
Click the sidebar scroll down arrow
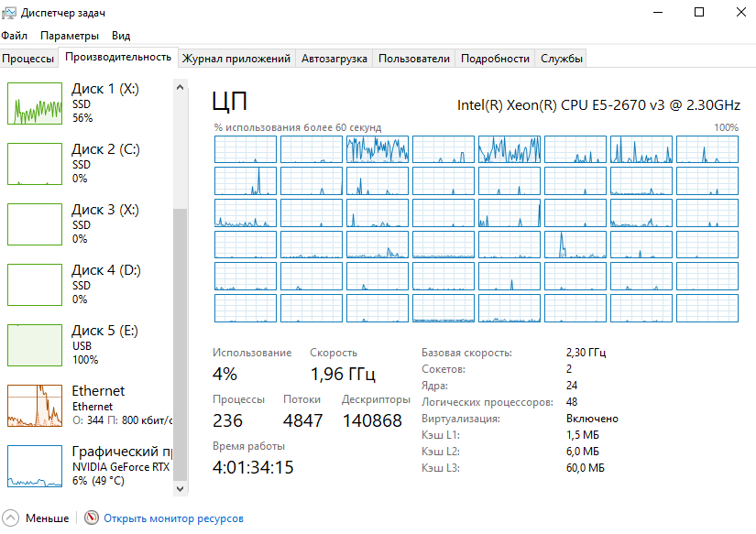[x=180, y=489]
